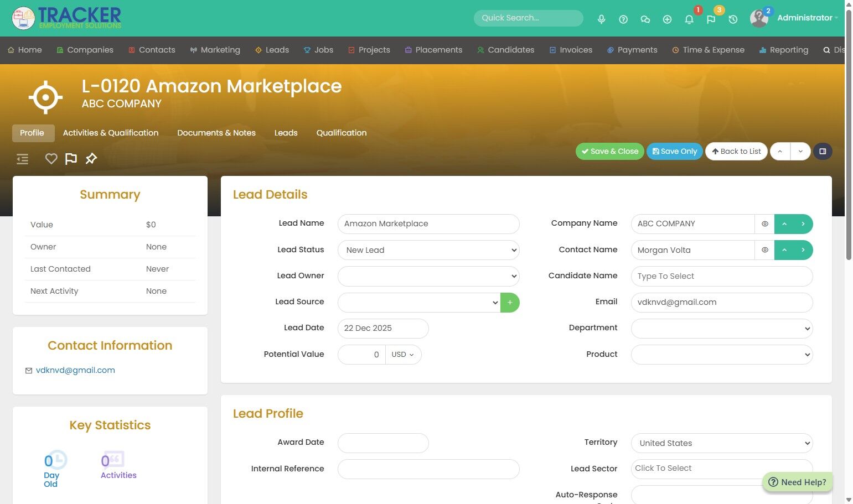The image size is (853, 504).
Task: Open the Leads tab under lead title
Action: [286, 133]
